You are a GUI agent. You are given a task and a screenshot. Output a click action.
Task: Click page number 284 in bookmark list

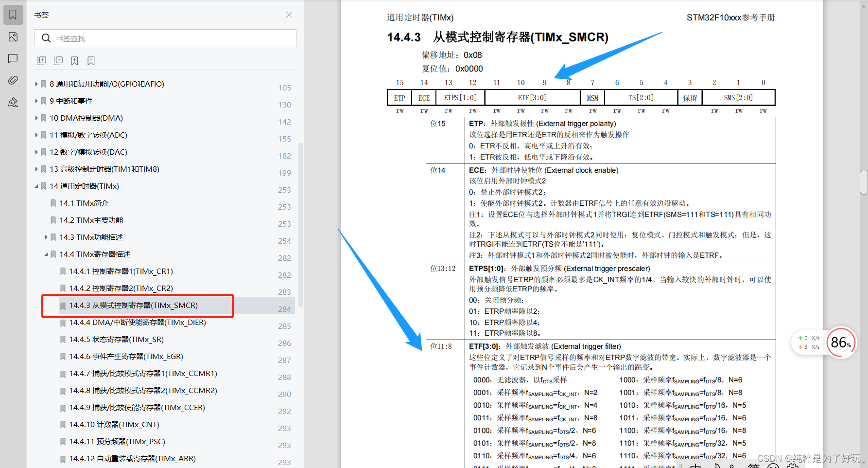284,309
